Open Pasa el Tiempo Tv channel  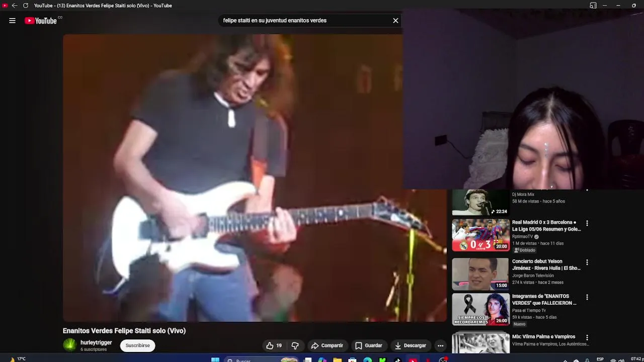(529, 310)
